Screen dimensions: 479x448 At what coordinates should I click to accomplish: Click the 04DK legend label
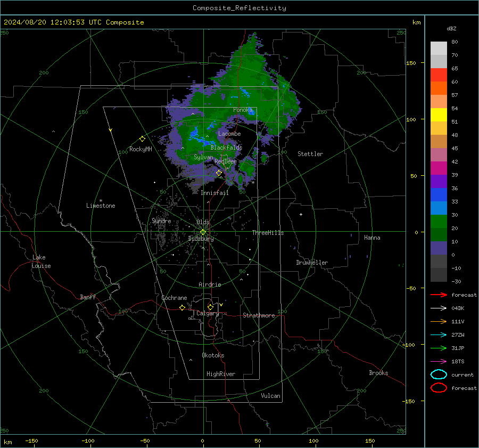(x=458, y=308)
